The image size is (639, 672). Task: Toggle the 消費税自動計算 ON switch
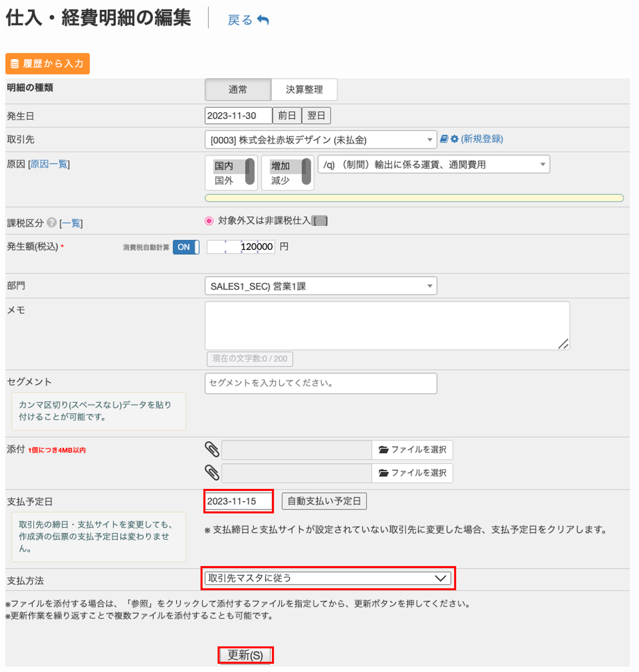point(186,247)
